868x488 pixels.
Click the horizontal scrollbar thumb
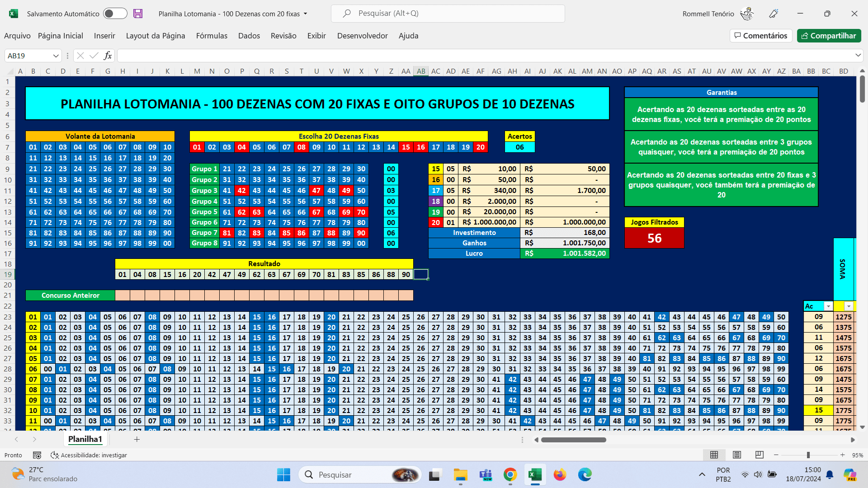(574, 440)
